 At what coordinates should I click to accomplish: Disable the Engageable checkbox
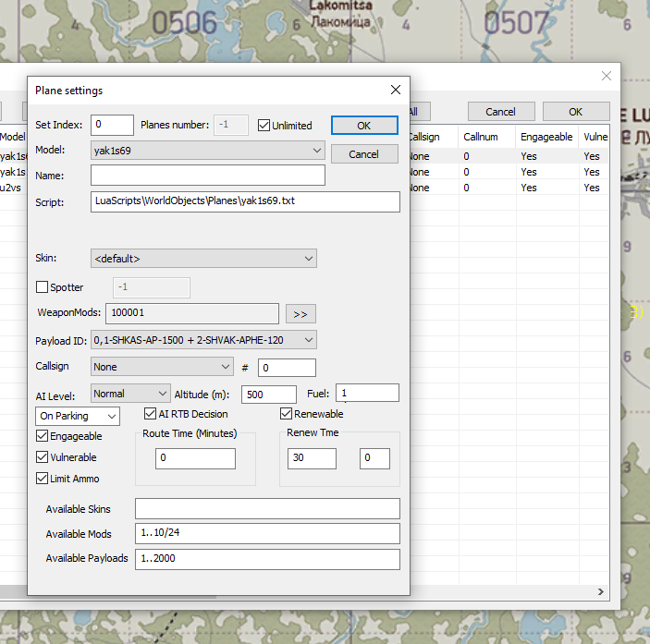tap(43, 436)
